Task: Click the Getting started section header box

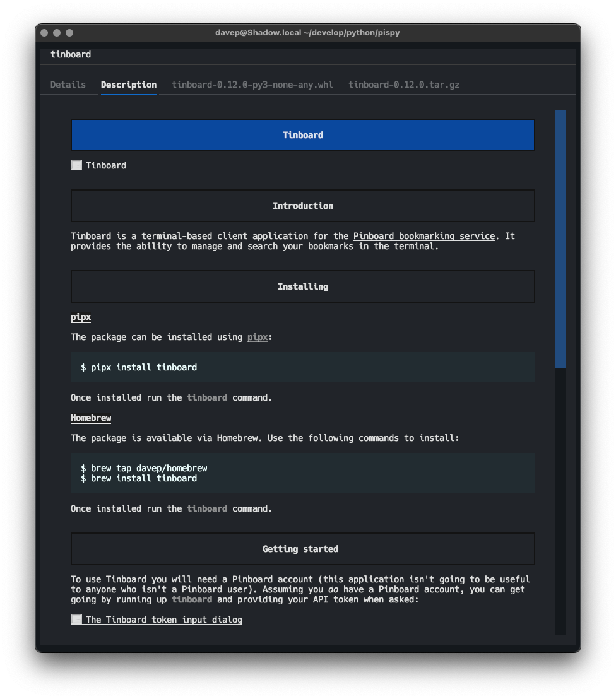Action: pyautogui.click(x=302, y=548)
